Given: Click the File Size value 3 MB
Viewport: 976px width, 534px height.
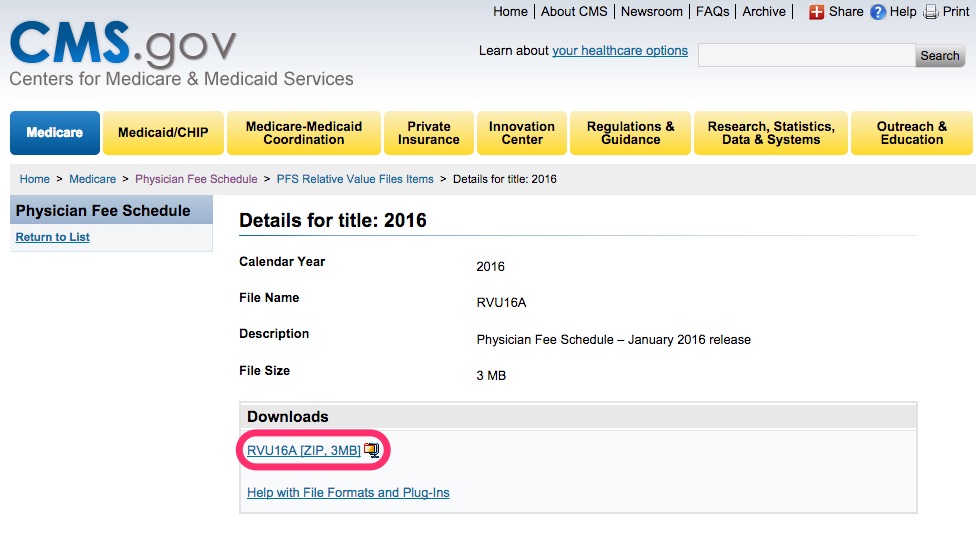Looking at the screenshot, I should click(491, 376).
